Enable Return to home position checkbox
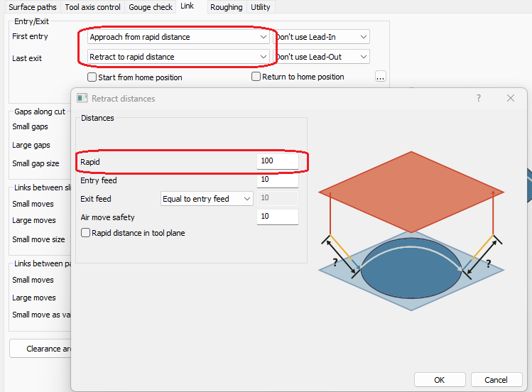This screenshot has height=392, width=532. (x=256, y=77)
